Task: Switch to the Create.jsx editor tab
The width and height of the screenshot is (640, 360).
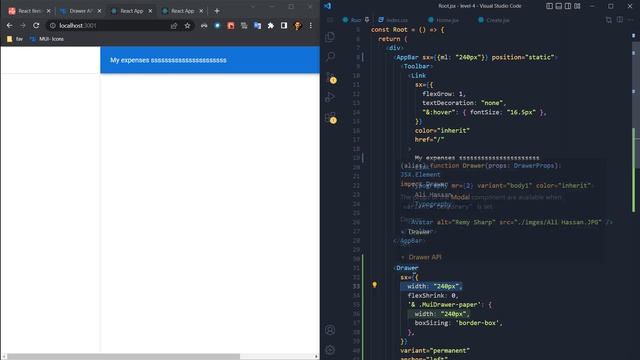Action: (494, 20)
